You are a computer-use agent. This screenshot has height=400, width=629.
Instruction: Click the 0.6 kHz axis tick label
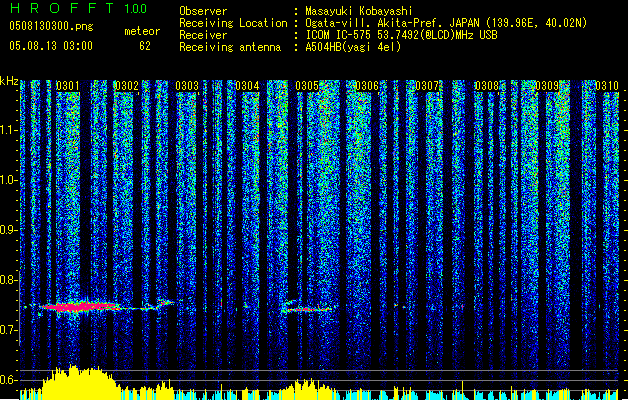pos(9,380)
